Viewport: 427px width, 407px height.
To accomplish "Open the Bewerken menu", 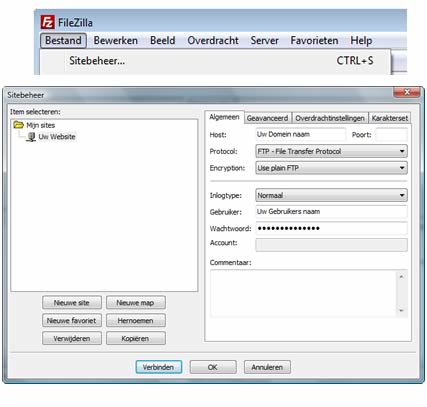I will pos(116,41).
